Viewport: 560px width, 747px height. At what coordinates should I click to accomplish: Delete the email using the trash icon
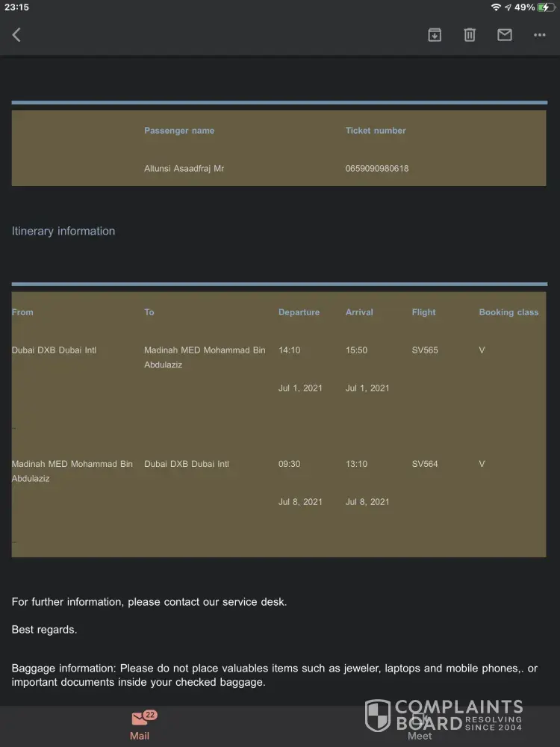[x=470, y=34]
